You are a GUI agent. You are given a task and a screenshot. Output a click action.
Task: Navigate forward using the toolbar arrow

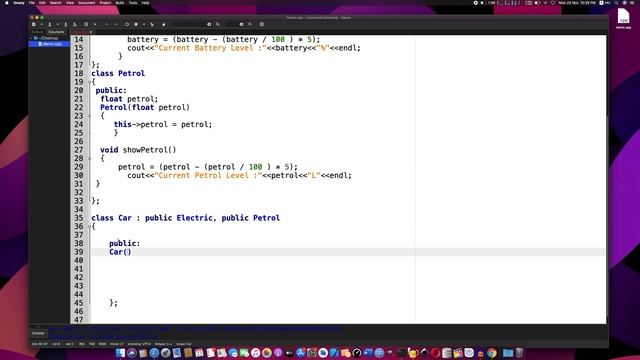point(116,24)
